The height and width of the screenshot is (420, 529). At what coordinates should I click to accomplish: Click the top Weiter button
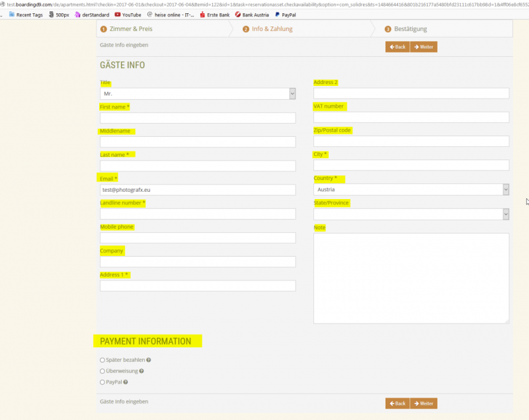pos(423,47)
